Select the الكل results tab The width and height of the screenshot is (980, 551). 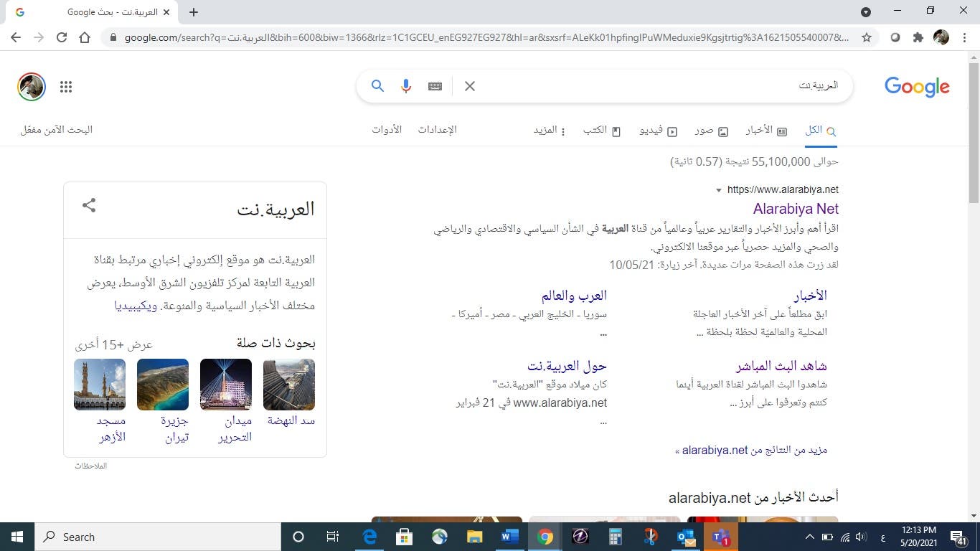click(x=821, y=130)
